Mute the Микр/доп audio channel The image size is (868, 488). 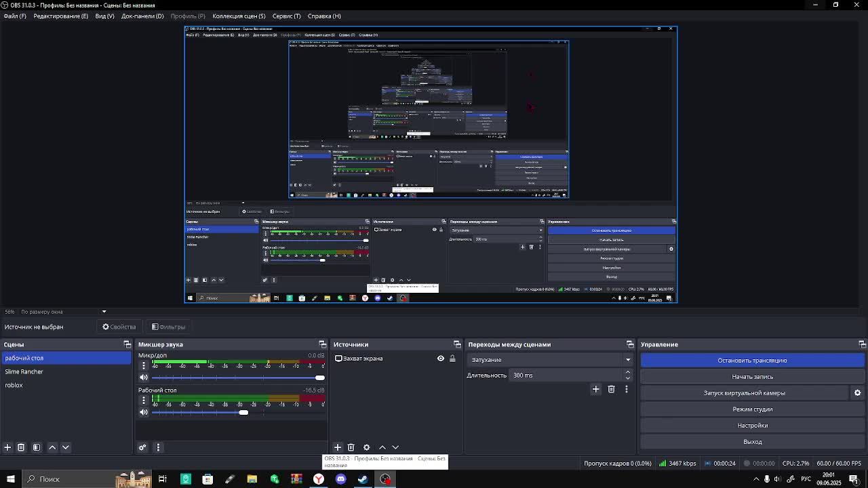pos(143,378)
